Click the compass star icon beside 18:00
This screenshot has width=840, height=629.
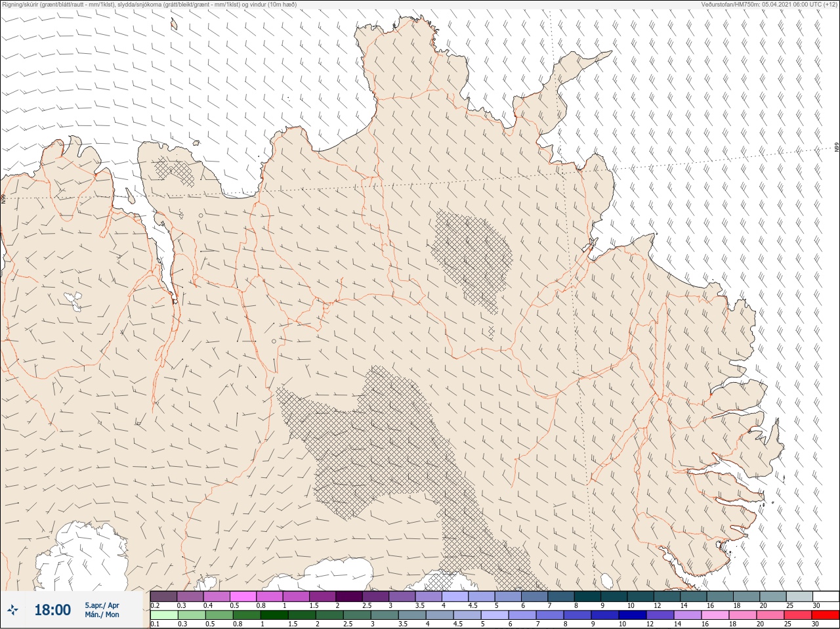(x=12, y=611)
